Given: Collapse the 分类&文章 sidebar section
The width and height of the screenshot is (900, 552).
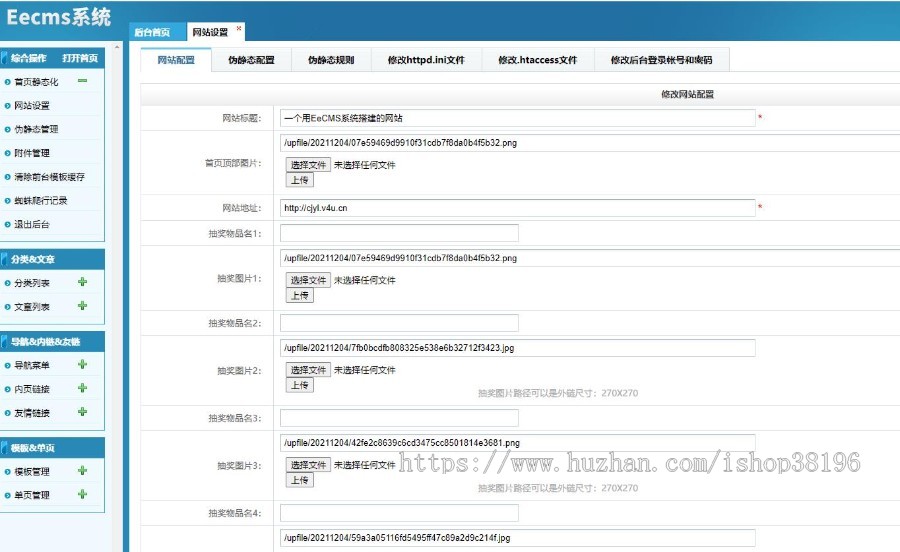Looking at the screenshot, I should [33, 259].
